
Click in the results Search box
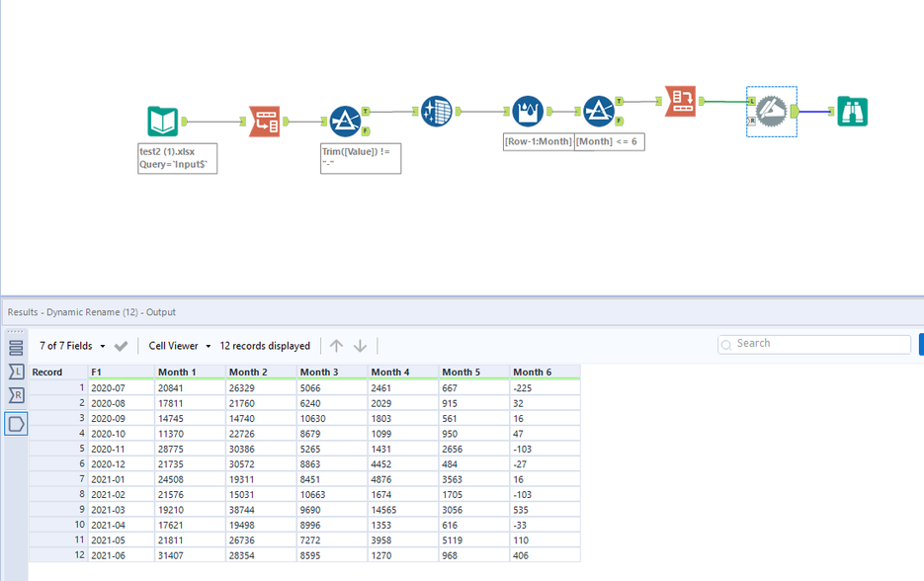click(813, 344)
